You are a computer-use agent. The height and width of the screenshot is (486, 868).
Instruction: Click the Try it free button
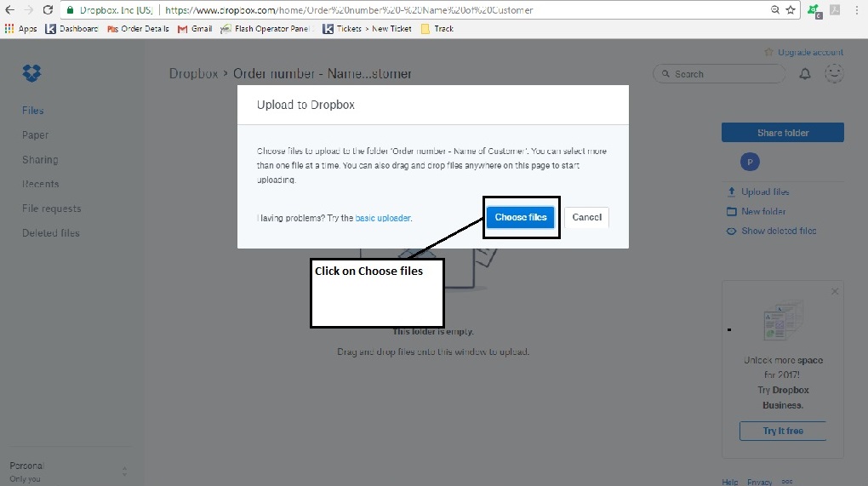point(783,431)
